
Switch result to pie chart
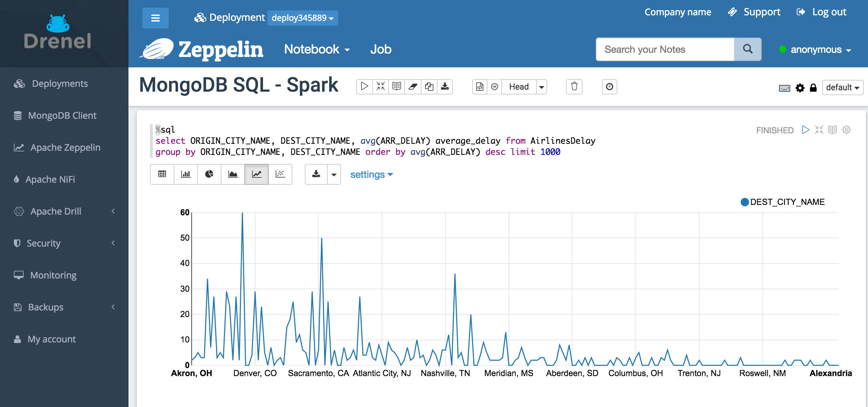pos(209,174)
